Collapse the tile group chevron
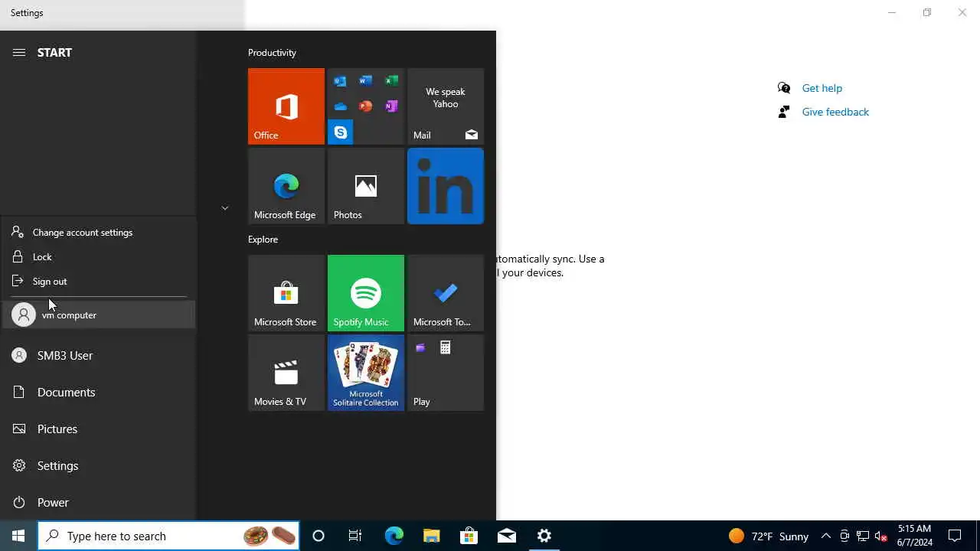This screenshot has height=551, width=980. [224, 208]
